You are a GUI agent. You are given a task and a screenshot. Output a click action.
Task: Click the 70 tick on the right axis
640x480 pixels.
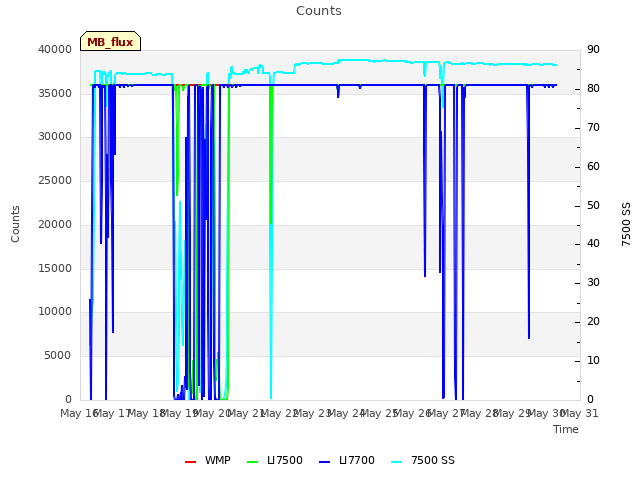[x=593, y=128]
